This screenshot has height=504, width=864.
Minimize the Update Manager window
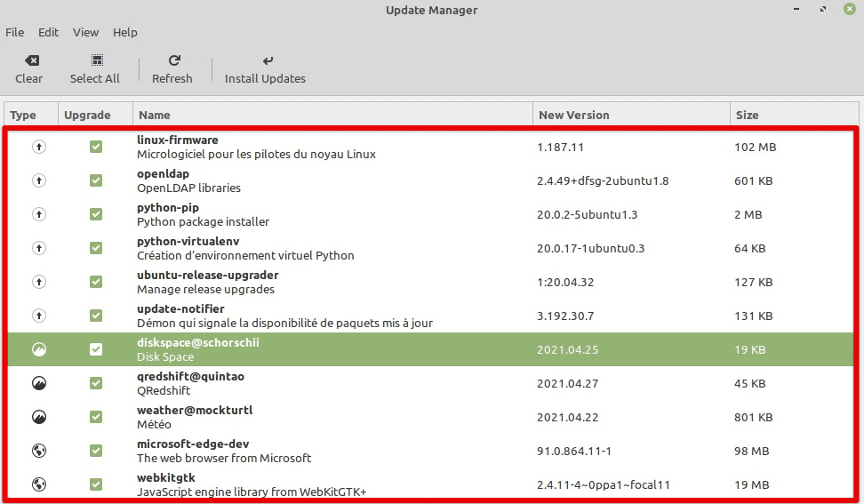click(796, 9)
